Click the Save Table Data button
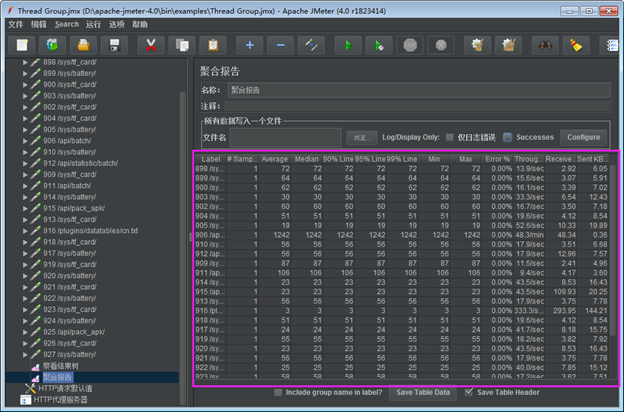624x412 pixels. click(x=423, y=392)
